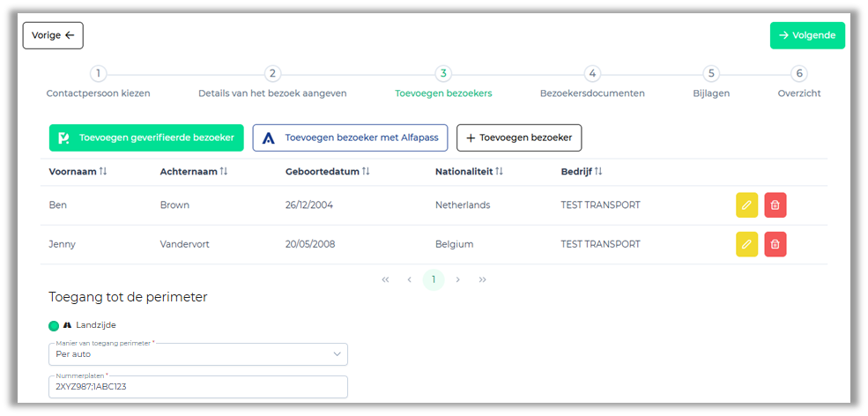This screenshot has width=868, height=416.
Task: Sort table by Achternaam column
Action: 224,172
